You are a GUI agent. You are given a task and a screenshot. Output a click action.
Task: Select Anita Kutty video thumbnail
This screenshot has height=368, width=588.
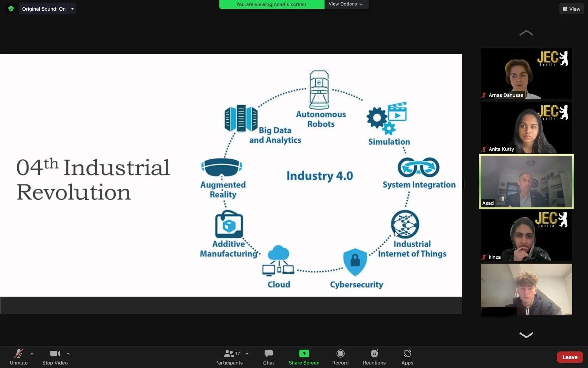[x=526, y=128]
